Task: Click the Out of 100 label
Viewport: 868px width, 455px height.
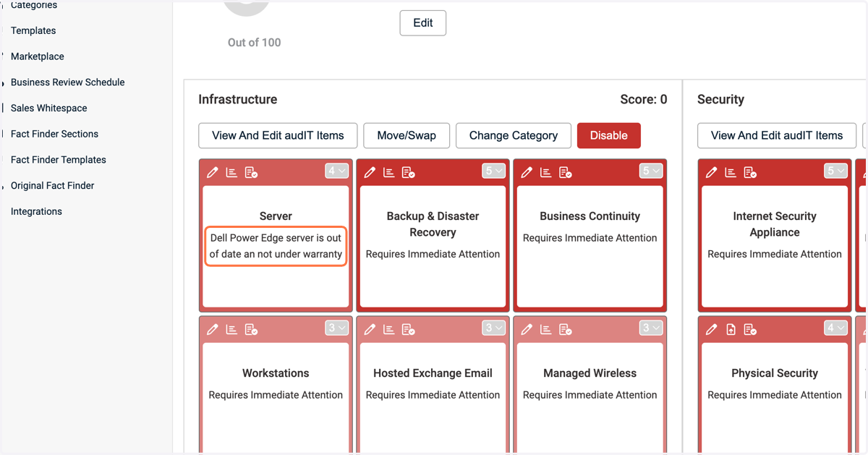Action: [255, 43]
